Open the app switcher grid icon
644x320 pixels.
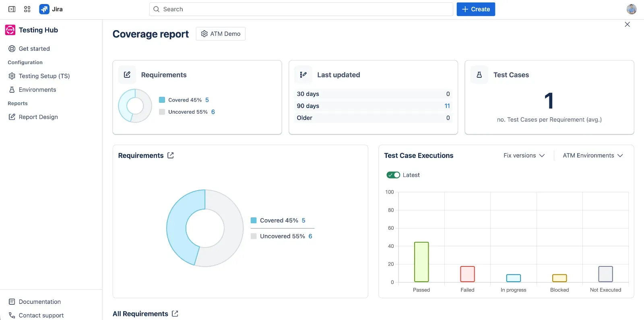pos(27,9)
